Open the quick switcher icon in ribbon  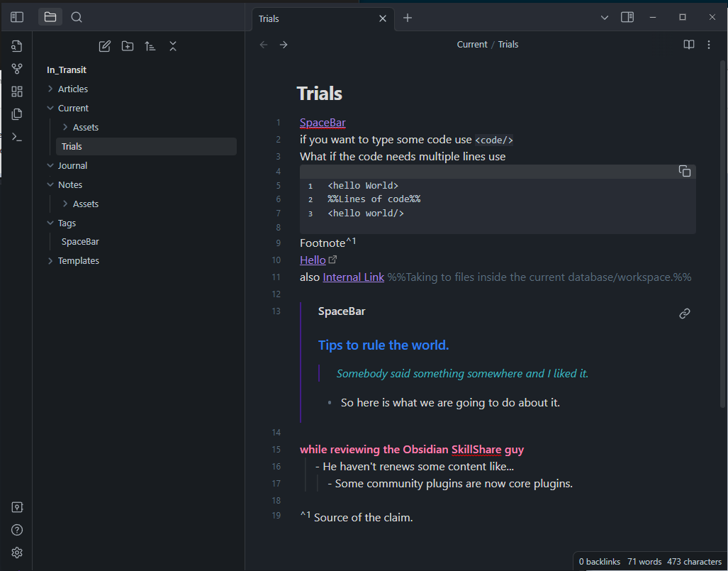17,46
